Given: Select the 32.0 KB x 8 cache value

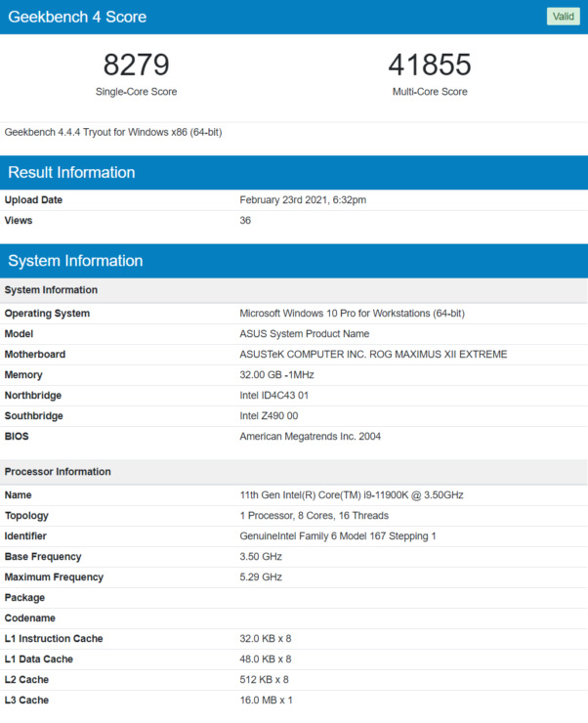Looking at the screenshot, I should pos(266,639).
